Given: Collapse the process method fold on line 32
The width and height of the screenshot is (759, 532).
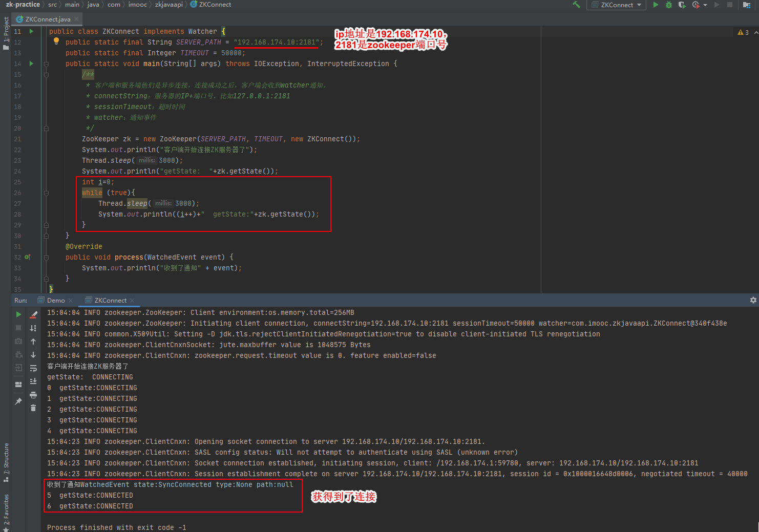Looking at the screenshot, I should [46, 257].
